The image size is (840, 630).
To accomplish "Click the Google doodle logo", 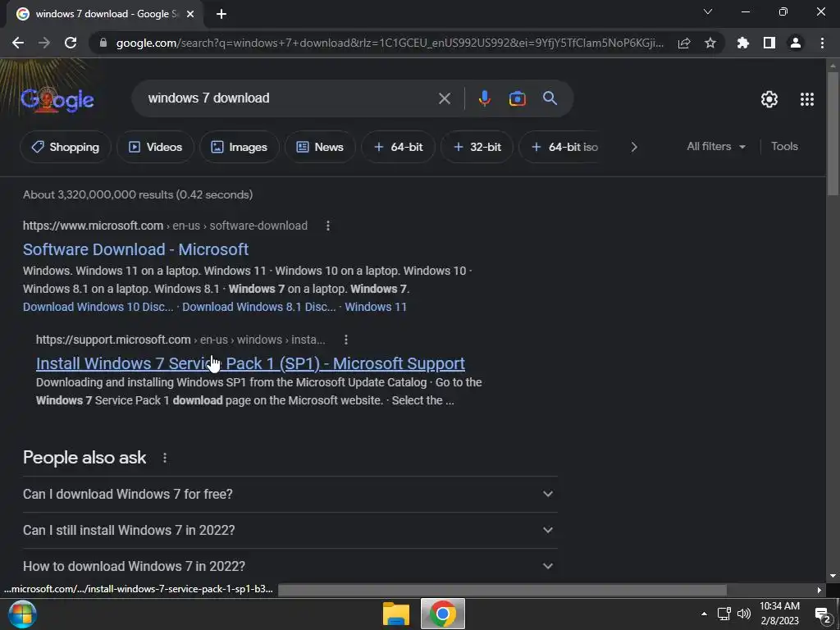I will [57, 99].
